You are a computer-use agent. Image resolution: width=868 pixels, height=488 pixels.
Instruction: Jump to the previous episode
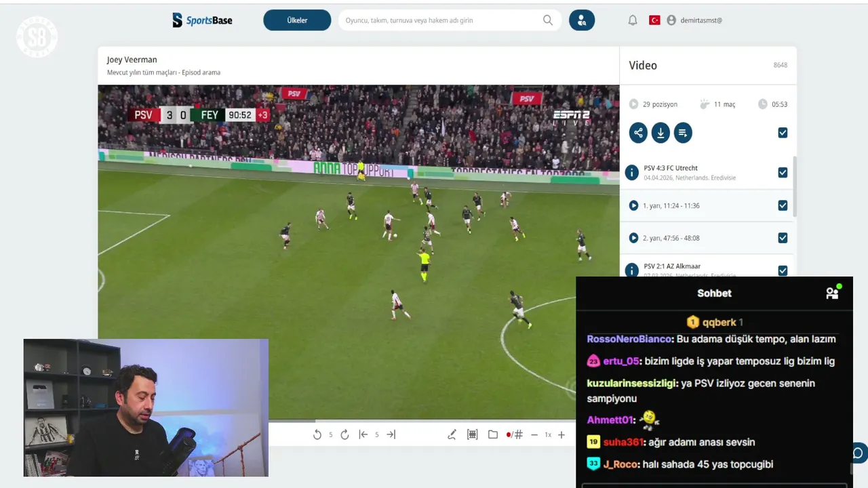363,434
